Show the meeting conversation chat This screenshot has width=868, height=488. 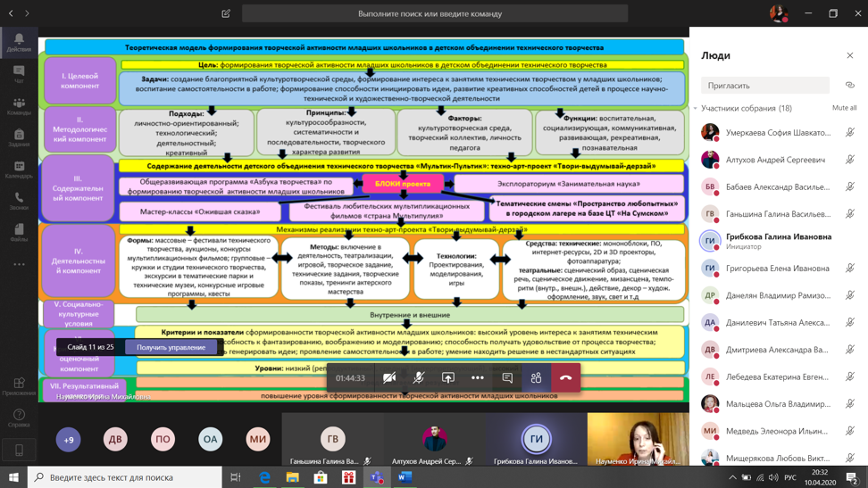tap(507, 377)
